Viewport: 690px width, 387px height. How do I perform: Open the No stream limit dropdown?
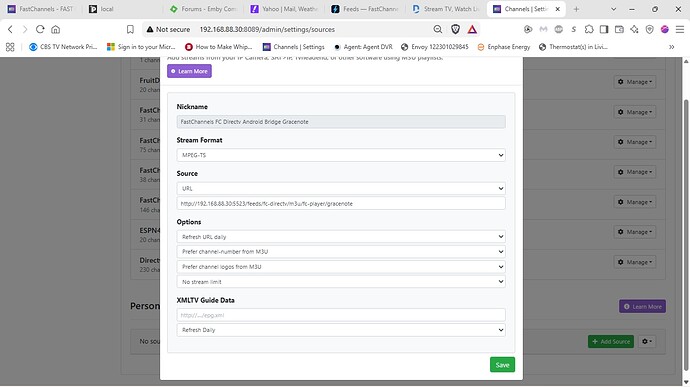(x=341, y=282)
